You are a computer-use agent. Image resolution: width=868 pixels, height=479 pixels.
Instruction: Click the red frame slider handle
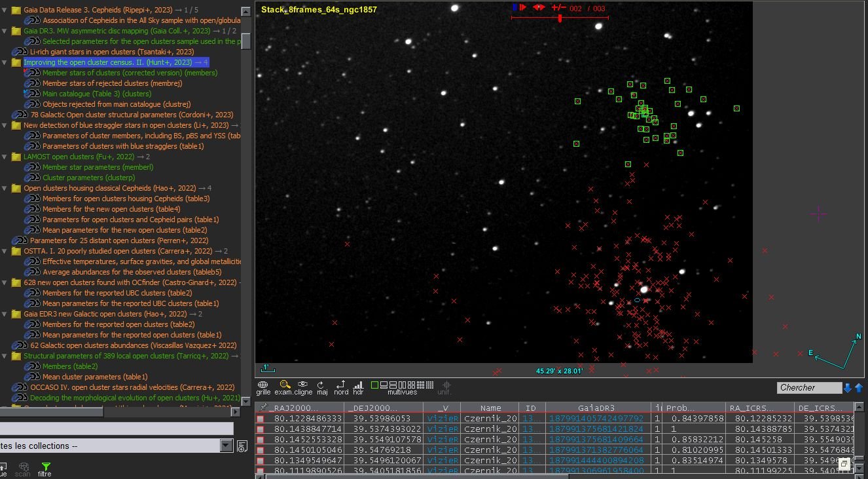[560, 18]
